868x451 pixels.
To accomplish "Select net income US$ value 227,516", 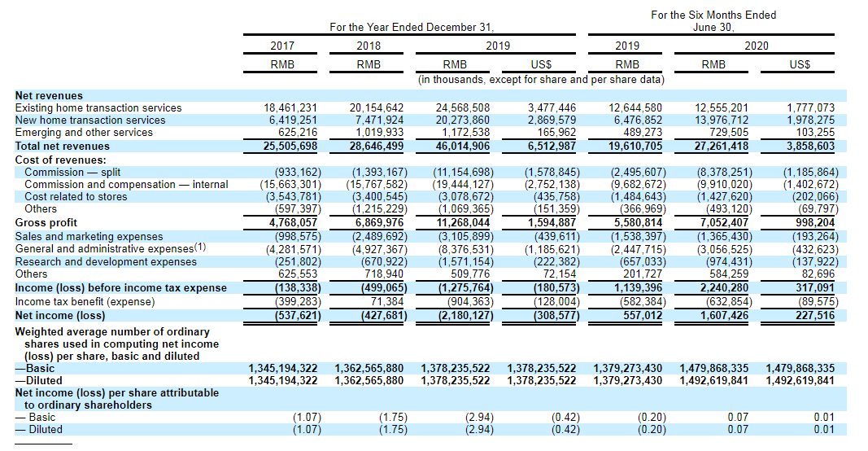I will (x=814, y=316).
